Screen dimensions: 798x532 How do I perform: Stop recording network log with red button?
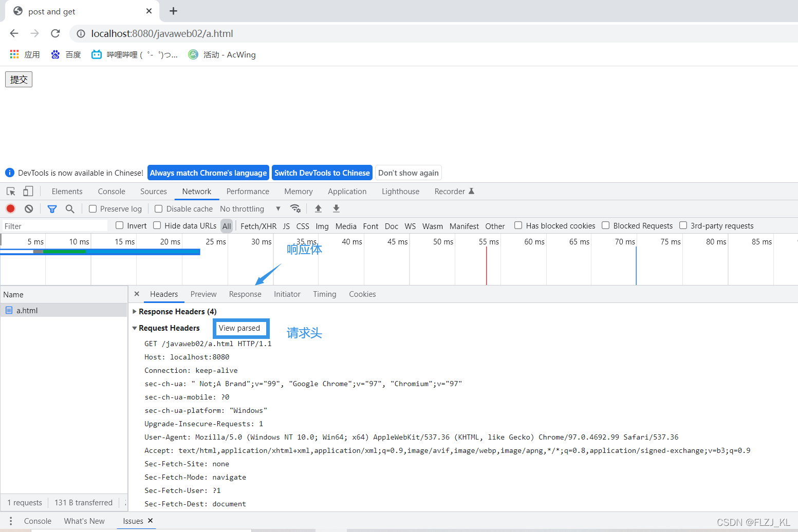[10, 208]
